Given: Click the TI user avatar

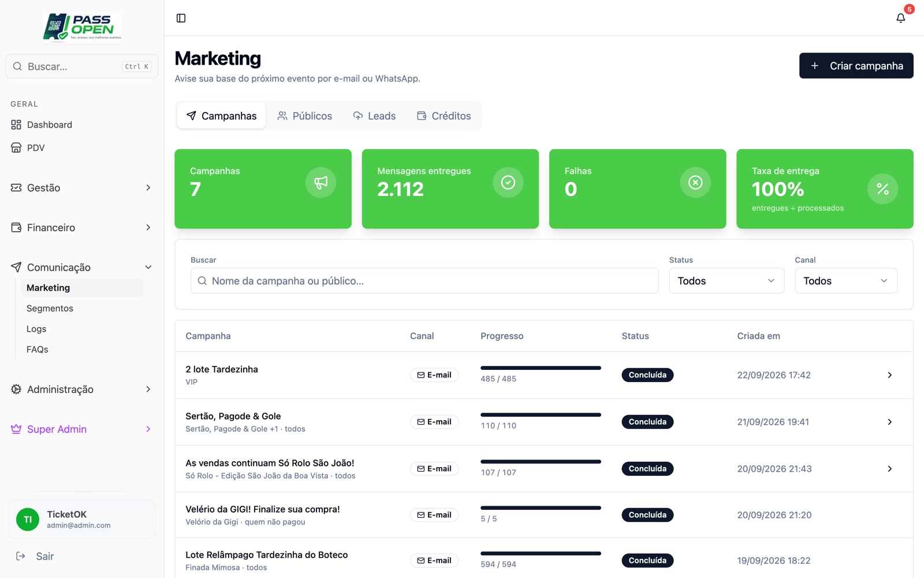Looking at the screenshot, I should [28, 519].
